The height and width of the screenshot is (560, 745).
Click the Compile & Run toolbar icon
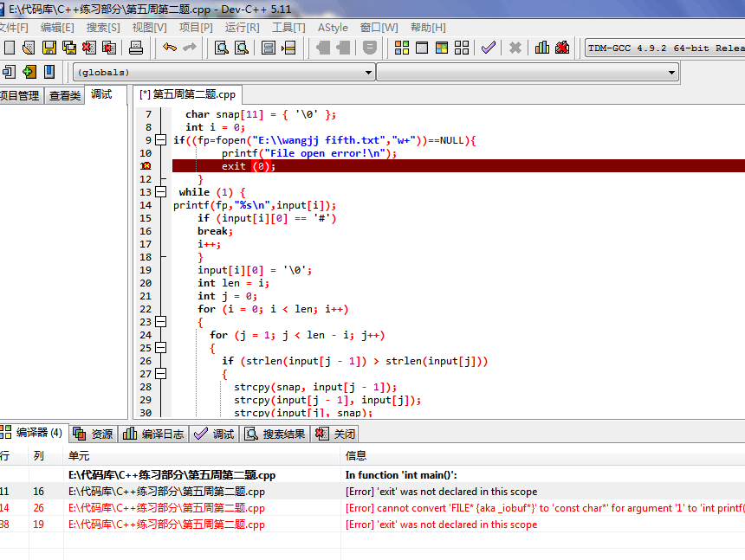coord(442,48)
